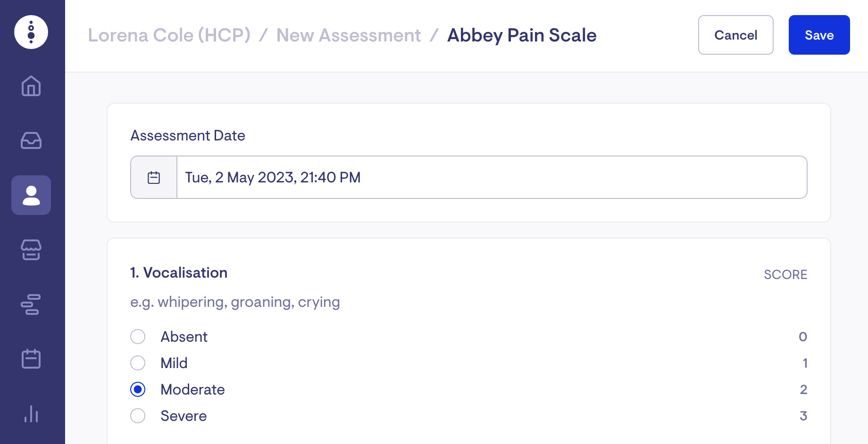Viewport: 868px width, 444px height.
Task: Click the app logo in sidebar
Action: click(x=31, y=32)
